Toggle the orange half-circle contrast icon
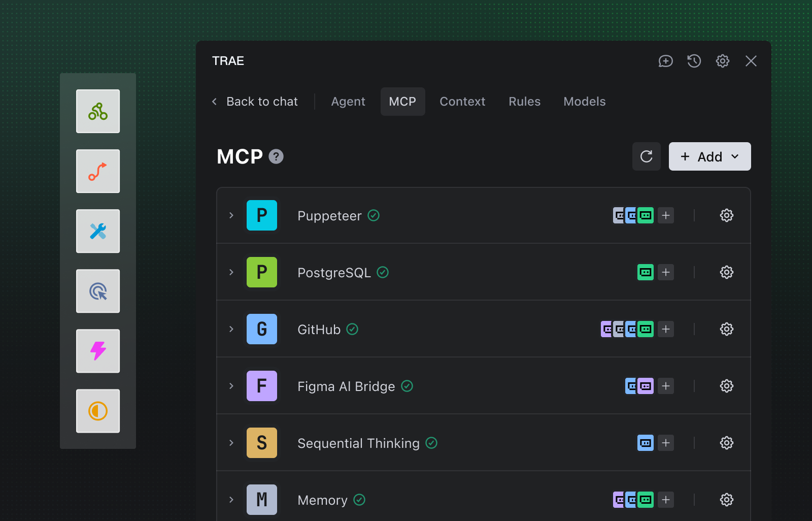This screenshot has height=521, width=812. click(98, 411)
